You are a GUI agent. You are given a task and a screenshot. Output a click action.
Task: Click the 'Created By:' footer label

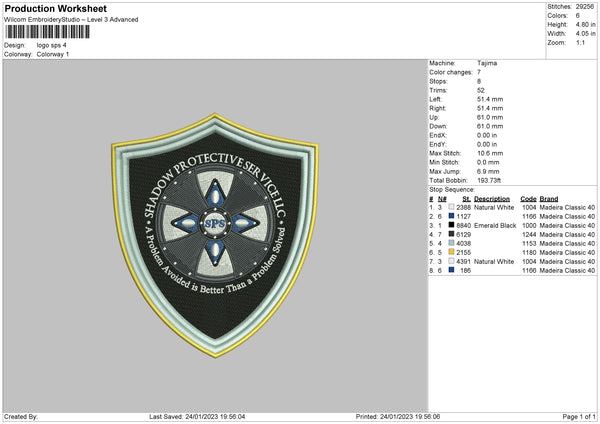tap(21, 416)
